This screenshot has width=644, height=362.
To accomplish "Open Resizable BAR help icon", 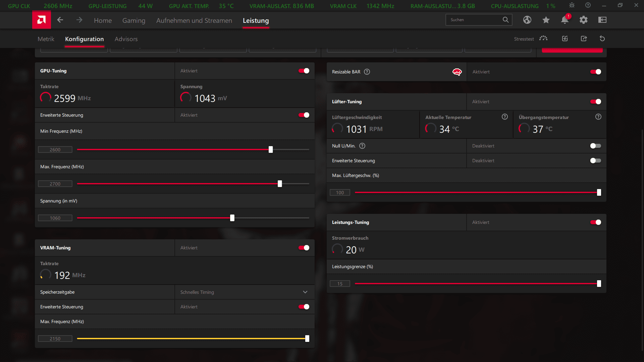I will point(367,72).
